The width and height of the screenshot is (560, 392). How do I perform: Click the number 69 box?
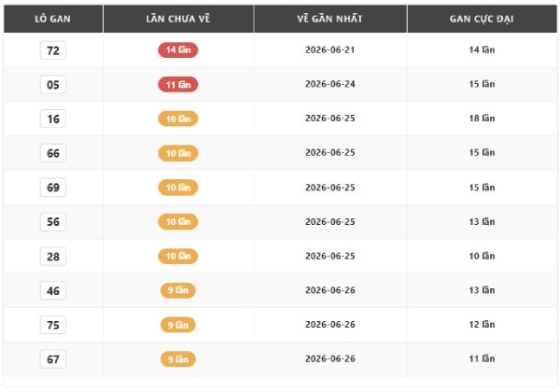click(x=53, y=188)
